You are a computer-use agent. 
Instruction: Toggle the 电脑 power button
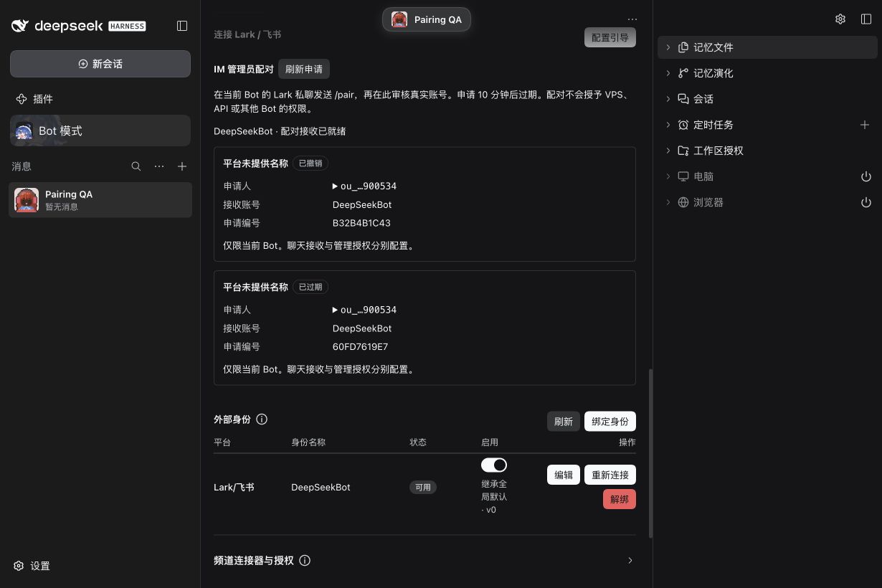[x=866, y=176]
